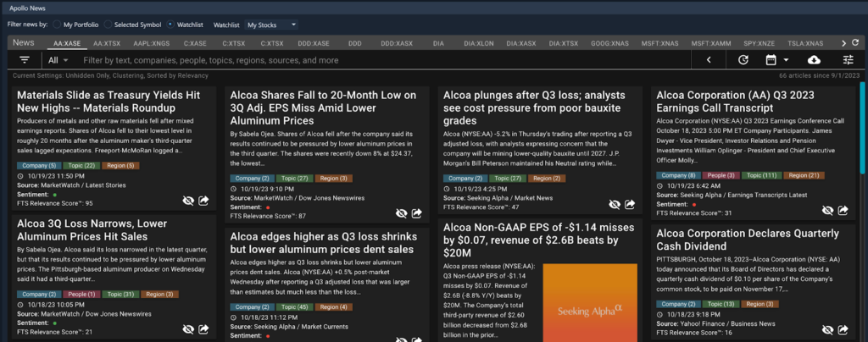This screenshot has height=342, width=868.
Task: Open Alcoa edges higher as Q3 loss headline
Action: click(x=323, y=243)
